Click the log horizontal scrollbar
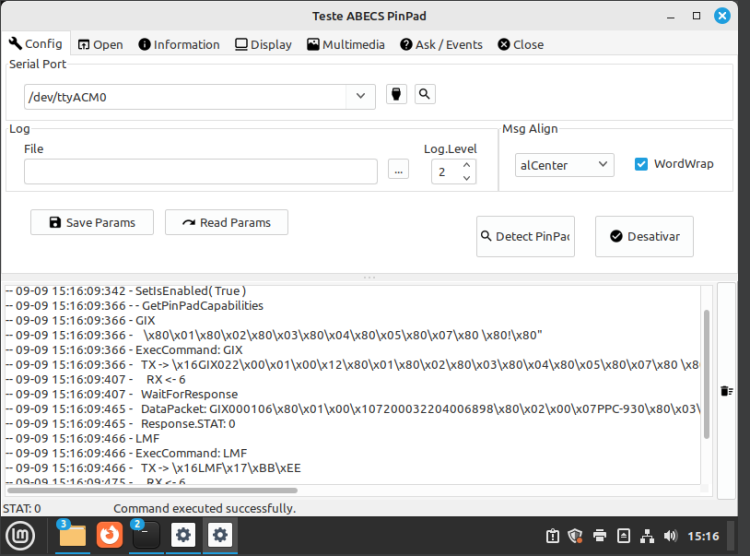 pos(152,490)
